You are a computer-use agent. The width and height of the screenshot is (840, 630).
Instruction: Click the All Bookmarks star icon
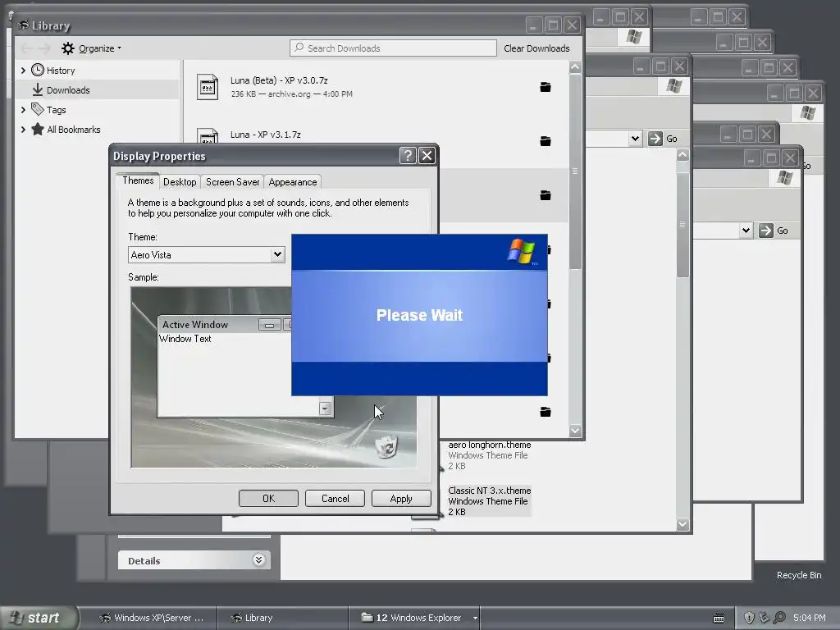coord(38,129)
